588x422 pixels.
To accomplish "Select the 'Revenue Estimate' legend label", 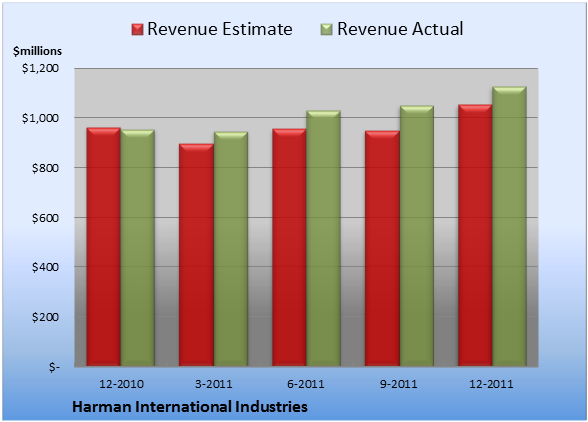I will click(220, 29).
